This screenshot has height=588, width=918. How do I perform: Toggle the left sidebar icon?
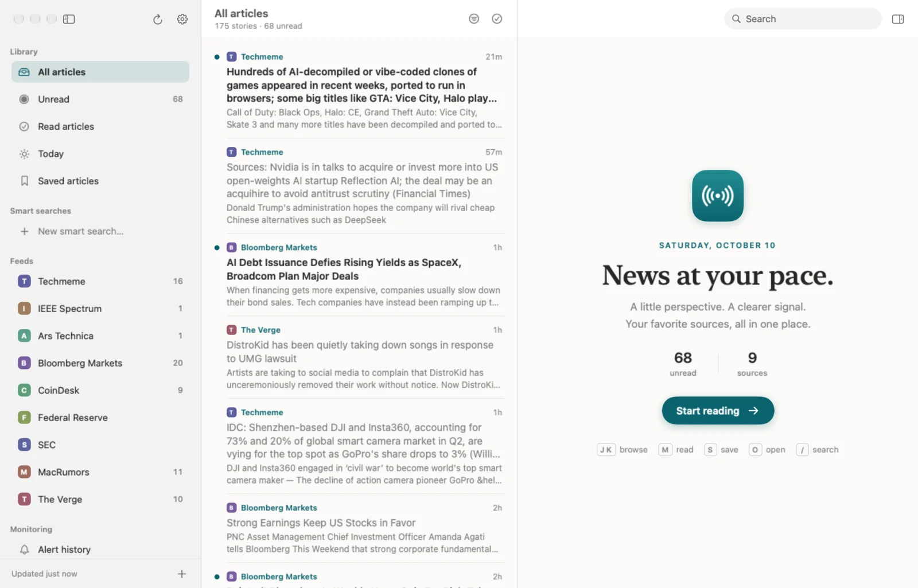[x=69, y=19]
